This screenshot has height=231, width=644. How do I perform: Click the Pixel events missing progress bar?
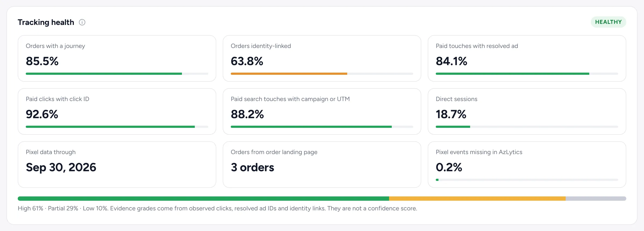[527, 180]
